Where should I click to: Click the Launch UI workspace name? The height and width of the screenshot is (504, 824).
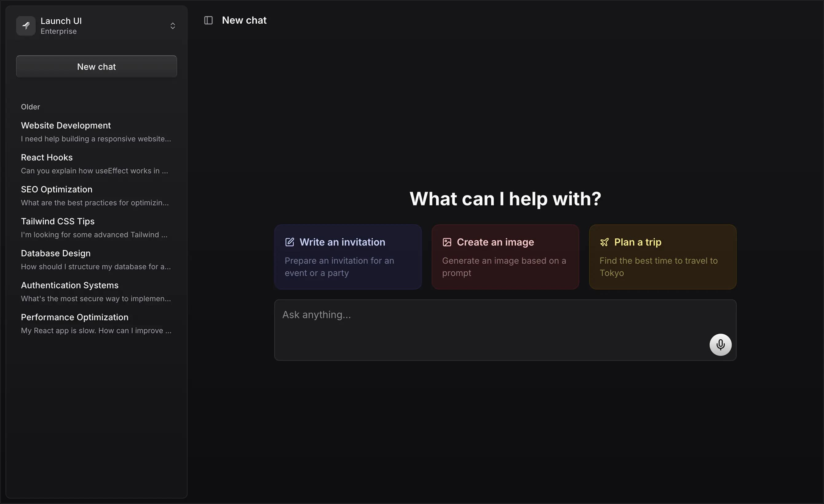61,21
